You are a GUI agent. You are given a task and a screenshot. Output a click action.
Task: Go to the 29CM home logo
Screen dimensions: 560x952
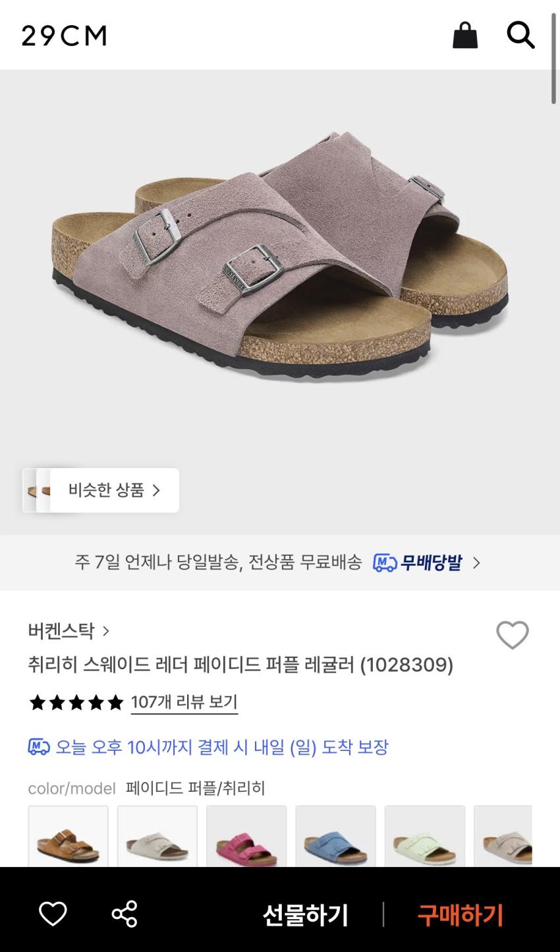point(64,36)
